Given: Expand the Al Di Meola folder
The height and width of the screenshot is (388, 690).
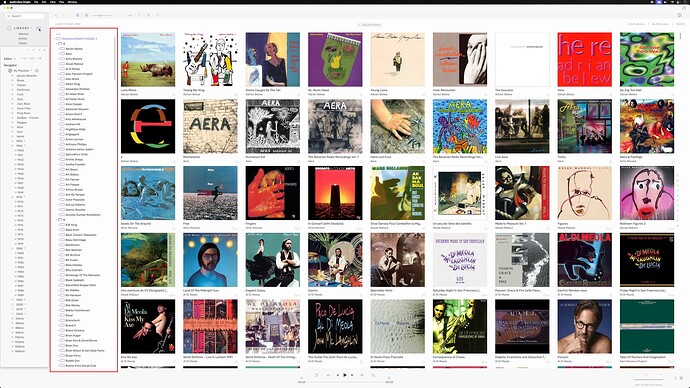Looking at the screenshot, I should pyautogui.click(x=59, y=69).
